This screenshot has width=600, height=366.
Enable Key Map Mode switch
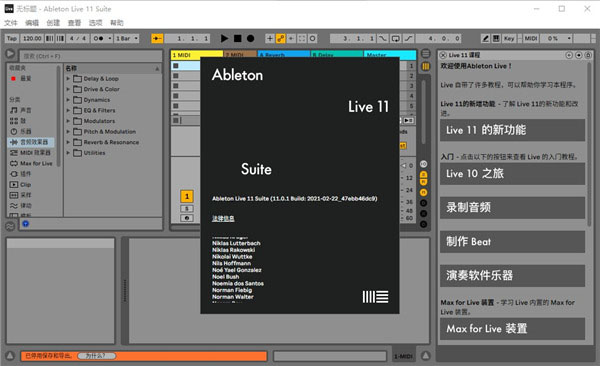pyautogui.click(x=509, y=38)
